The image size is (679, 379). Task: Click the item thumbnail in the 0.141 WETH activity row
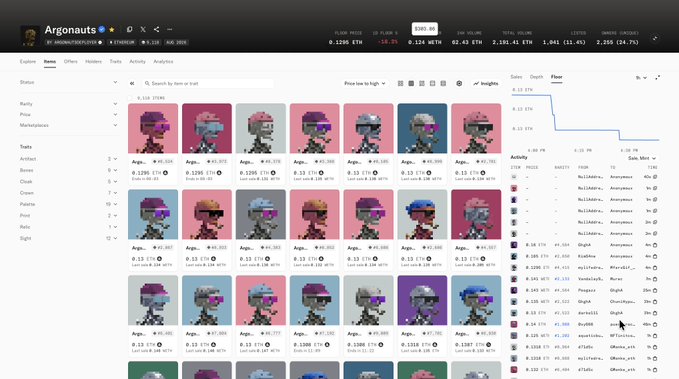pos(514,279)
